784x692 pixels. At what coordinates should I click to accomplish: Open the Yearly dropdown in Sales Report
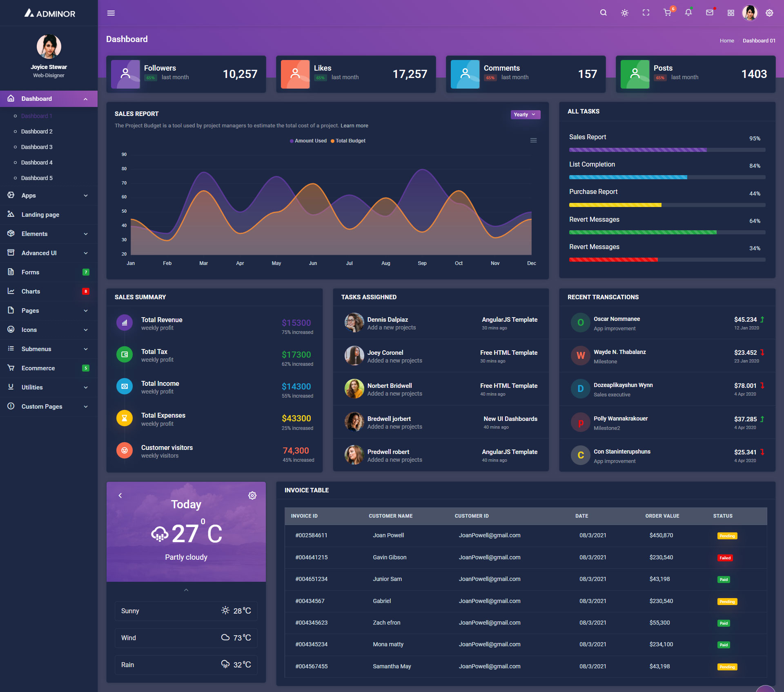(x=525, y=115)
